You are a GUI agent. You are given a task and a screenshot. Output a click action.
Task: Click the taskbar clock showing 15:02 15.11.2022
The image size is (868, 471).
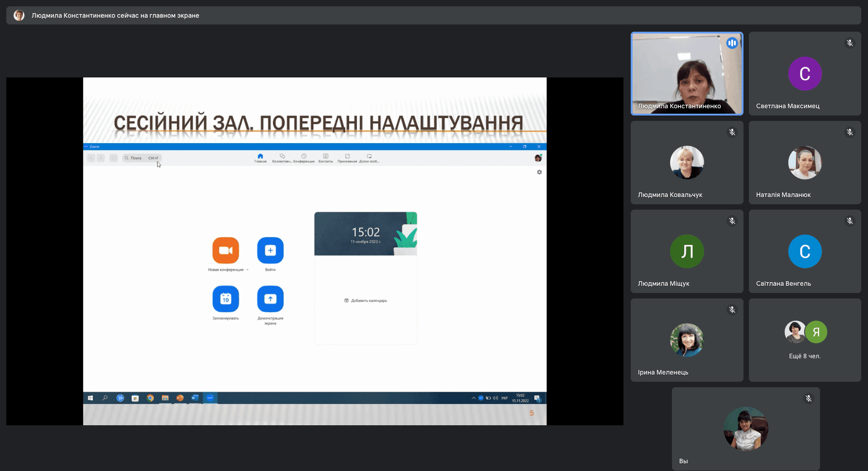(x=520, y=398)
